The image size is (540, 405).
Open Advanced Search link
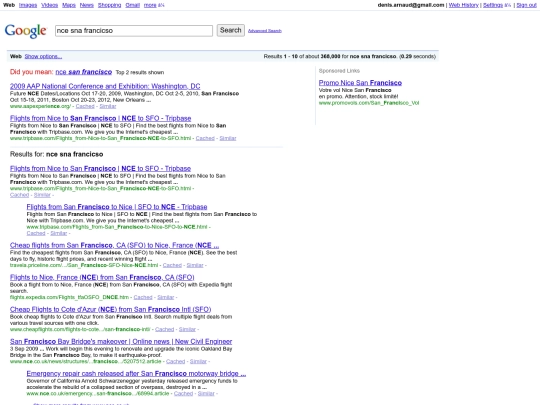click(x=264, y=31)
